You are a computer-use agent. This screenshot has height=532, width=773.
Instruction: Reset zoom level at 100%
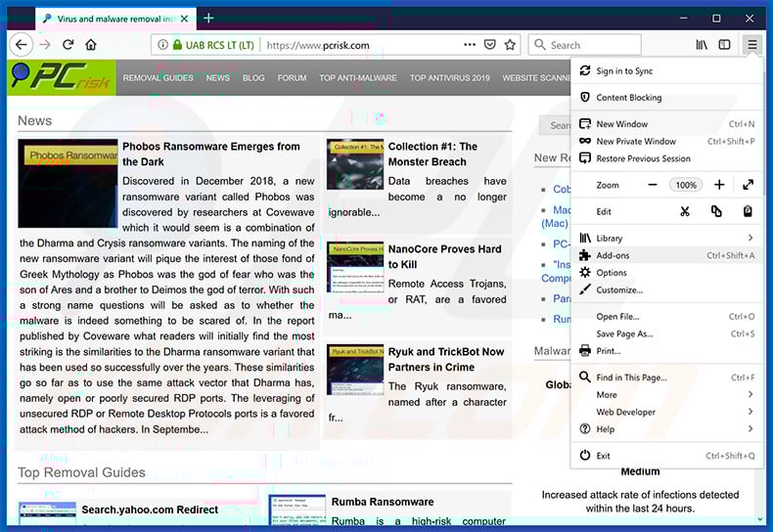pyautogui.click(x=686, y=185)
